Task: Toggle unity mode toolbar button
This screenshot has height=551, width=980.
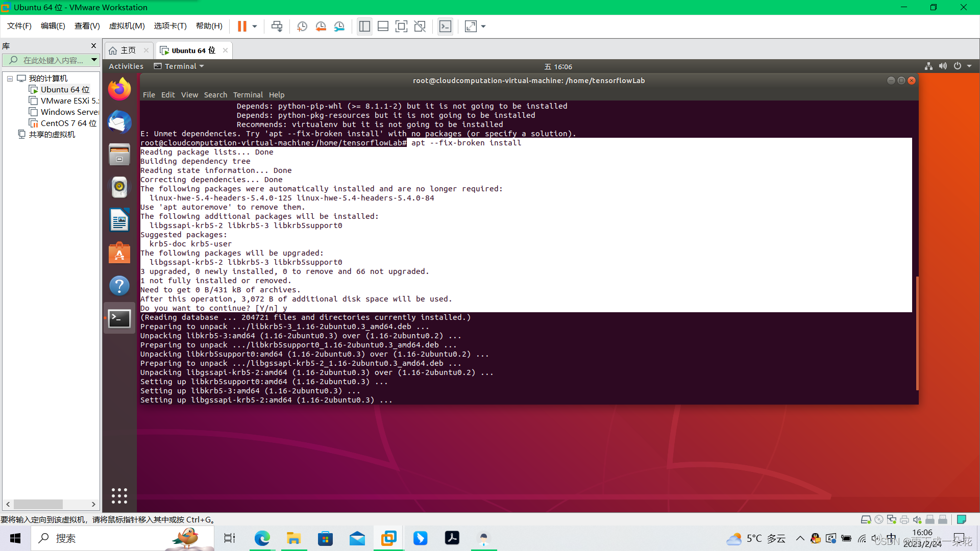Action: tap(420, 27)
